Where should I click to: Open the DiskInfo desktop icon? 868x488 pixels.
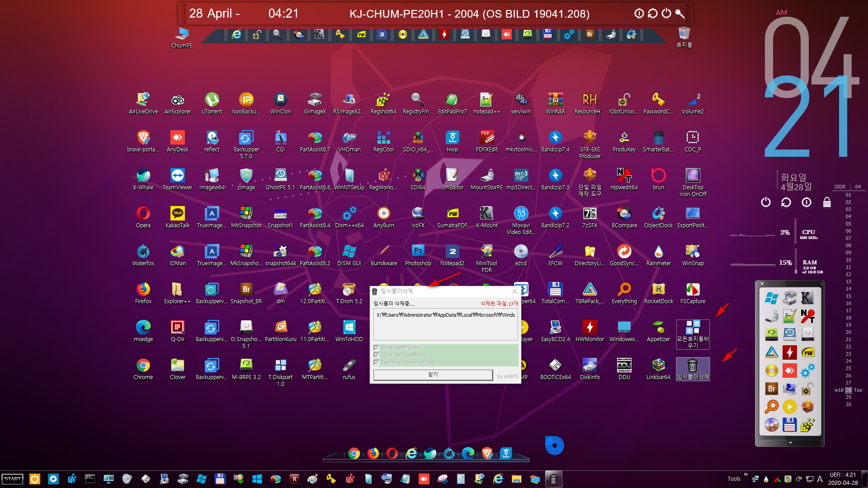(x=590, y=369)
